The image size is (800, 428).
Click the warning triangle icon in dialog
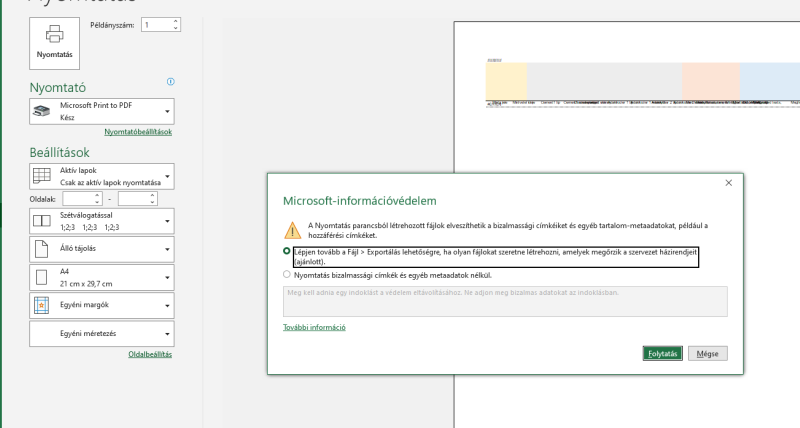292,231
